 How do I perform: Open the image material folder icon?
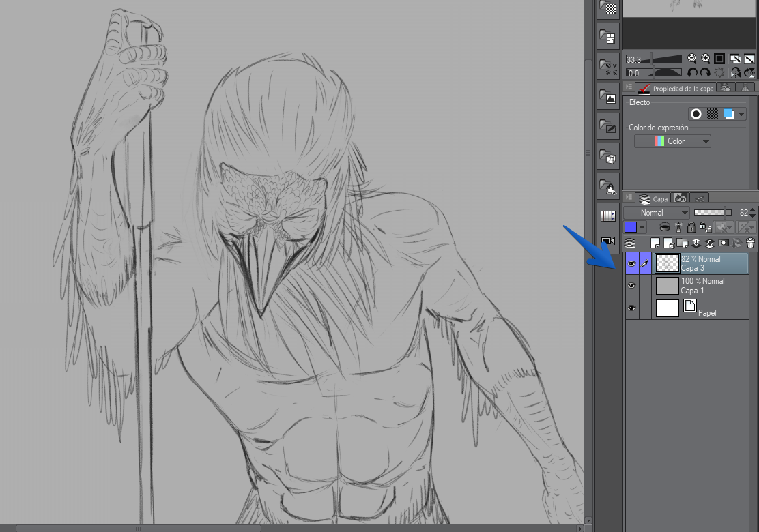607,97
